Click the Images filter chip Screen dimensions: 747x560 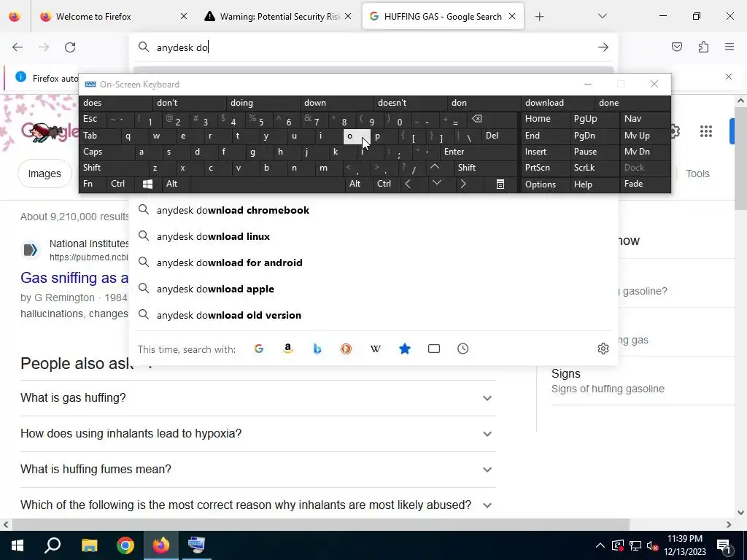tap(44, 174)
